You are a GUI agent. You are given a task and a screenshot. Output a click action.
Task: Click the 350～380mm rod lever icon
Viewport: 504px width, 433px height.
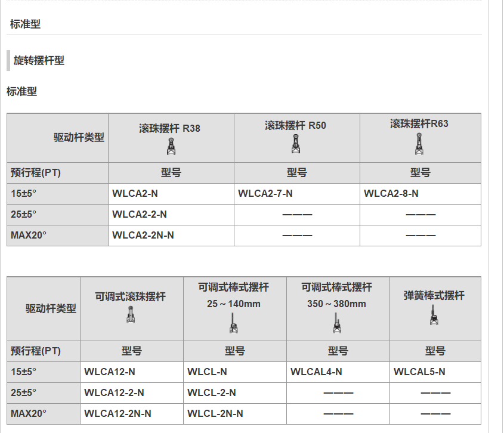click(336, 323)
